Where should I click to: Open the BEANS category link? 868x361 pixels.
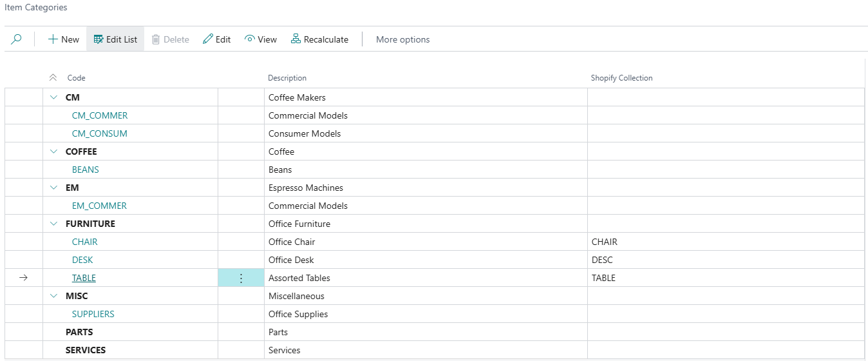point(86,170)
